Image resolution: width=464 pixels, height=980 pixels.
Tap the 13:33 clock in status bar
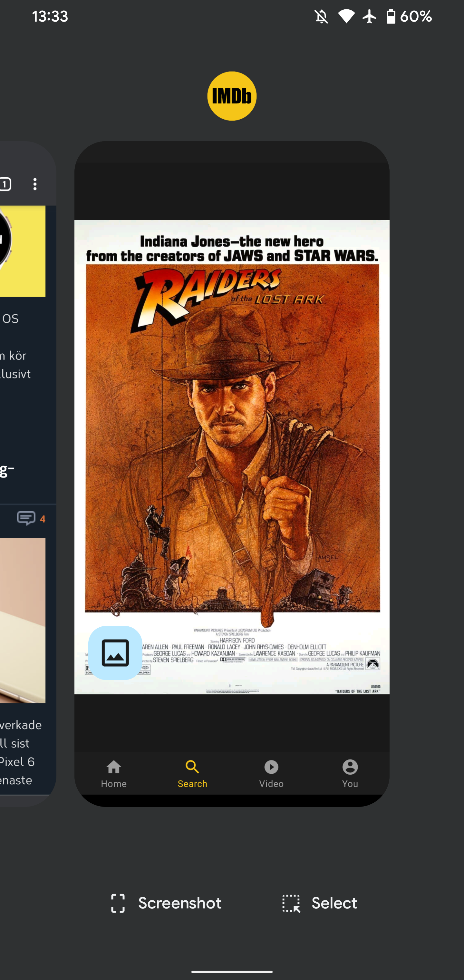tap(50, 16)
